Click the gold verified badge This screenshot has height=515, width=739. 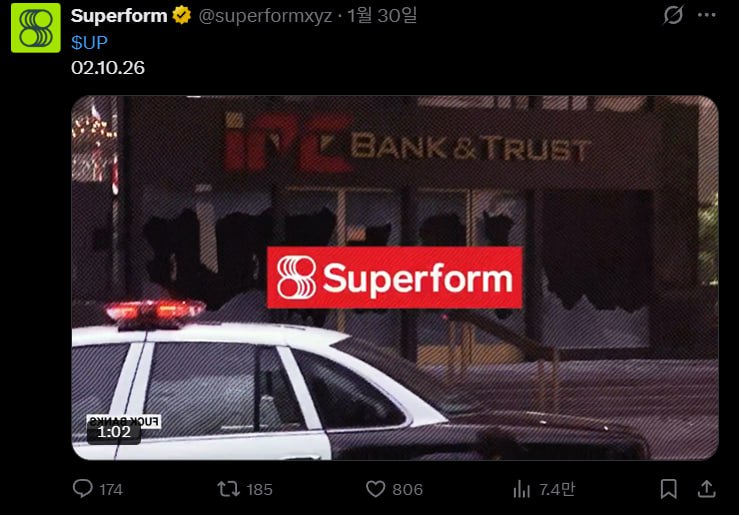(181, 15)
